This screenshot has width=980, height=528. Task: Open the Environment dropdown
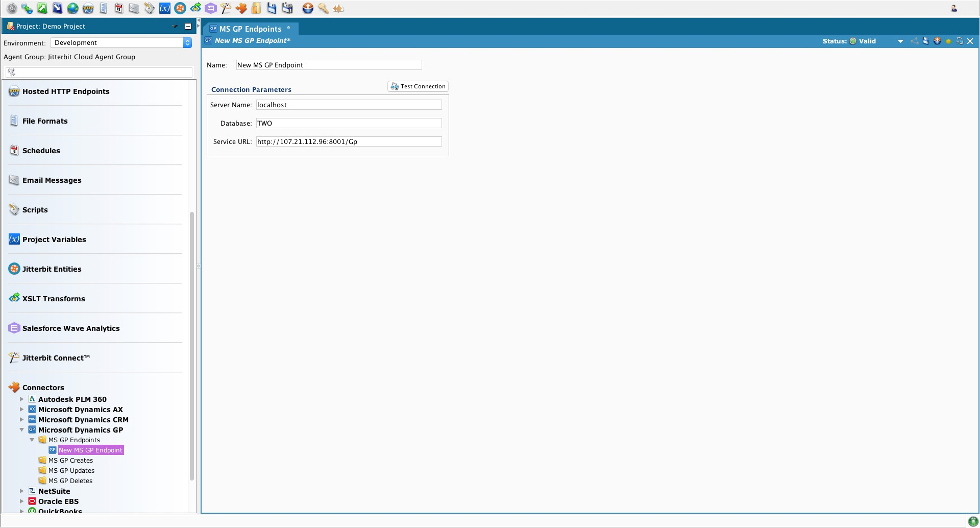(187, 43)
